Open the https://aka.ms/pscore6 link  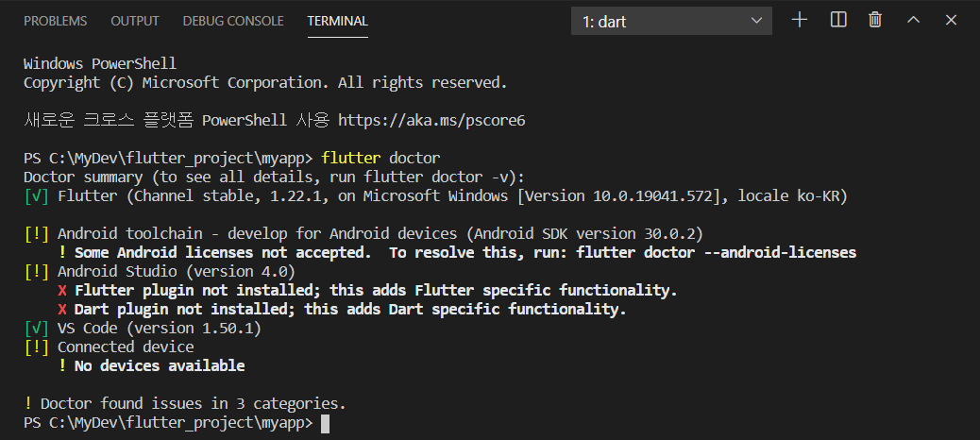431,121
